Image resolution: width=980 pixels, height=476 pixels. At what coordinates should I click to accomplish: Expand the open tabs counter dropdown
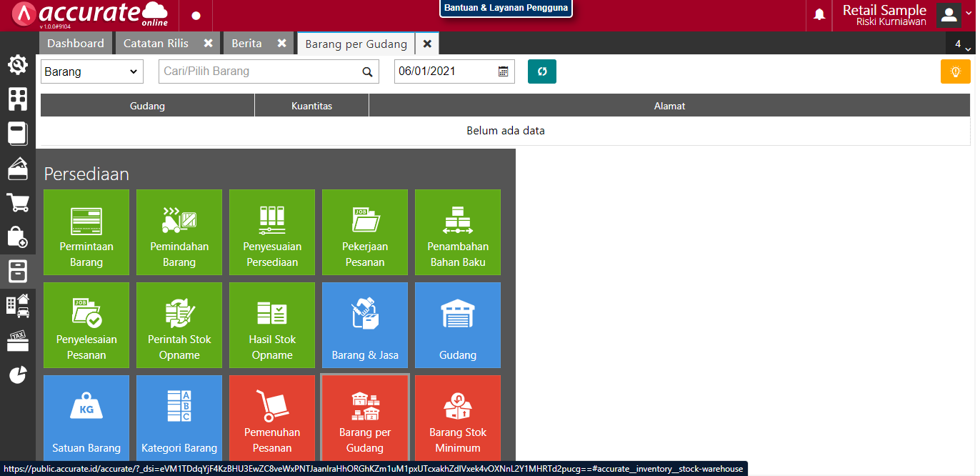tap(962, 44)
